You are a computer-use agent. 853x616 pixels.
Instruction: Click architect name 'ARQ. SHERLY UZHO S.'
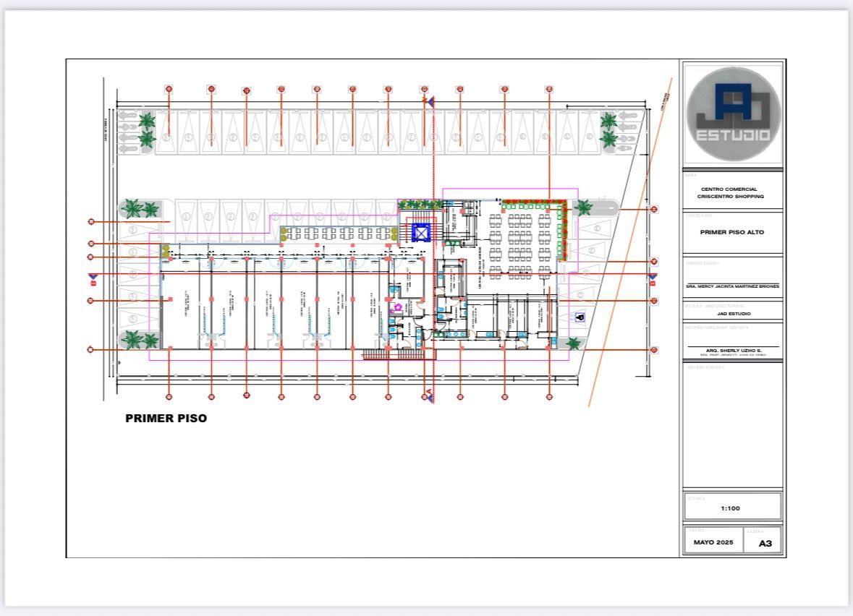(x=734, y=351)
